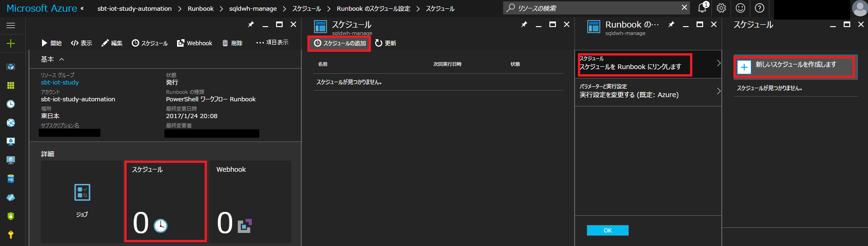Click the スケジュール toolbar button in the runbook blade
The image size is (868, 246).
149,43
